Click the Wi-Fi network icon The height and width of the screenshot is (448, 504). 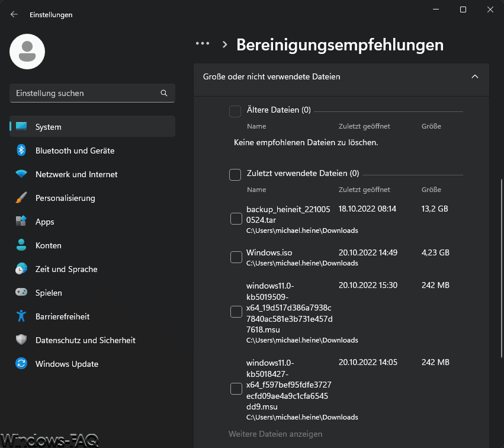[21, 174]
